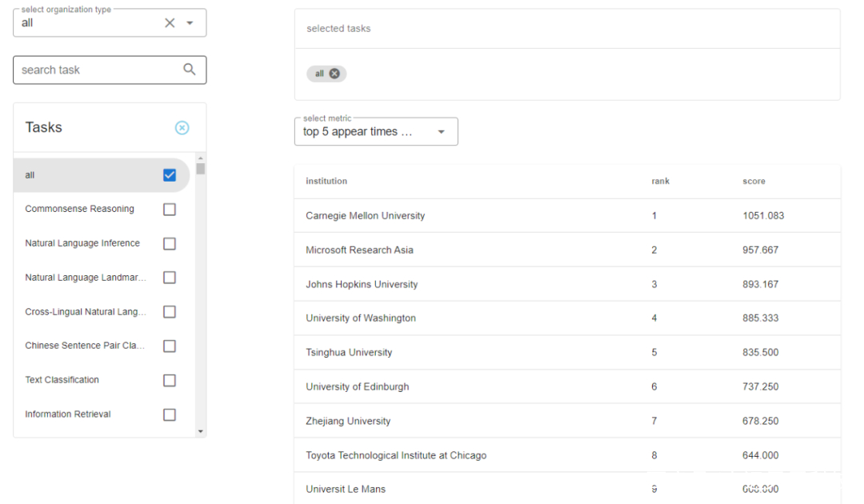The height and width of the screenshot is (504, 864).
Task: Check the Information Retrieval checkbox
Action: click(x=170, y=414)
